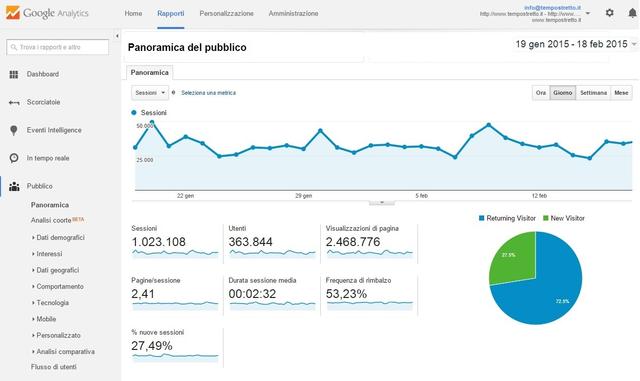Switch chart granularity to Settimana
640x381 pixels.
[593, 93]
